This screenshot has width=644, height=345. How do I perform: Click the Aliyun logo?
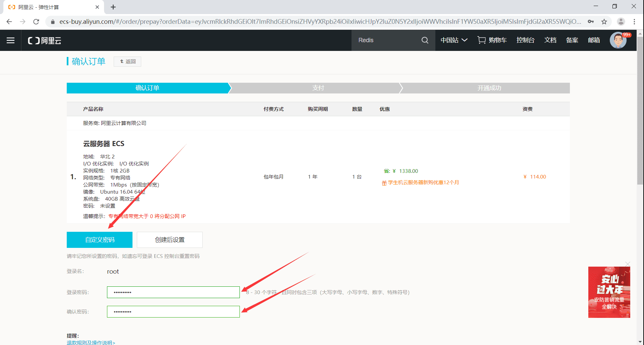click(x=45, y=41)
